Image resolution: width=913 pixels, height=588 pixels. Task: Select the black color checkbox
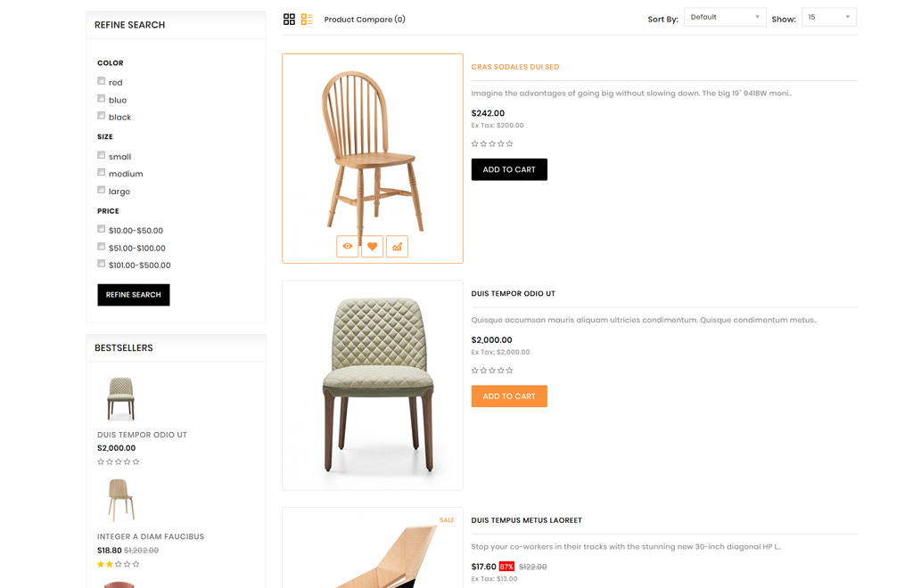click(102, 116)
